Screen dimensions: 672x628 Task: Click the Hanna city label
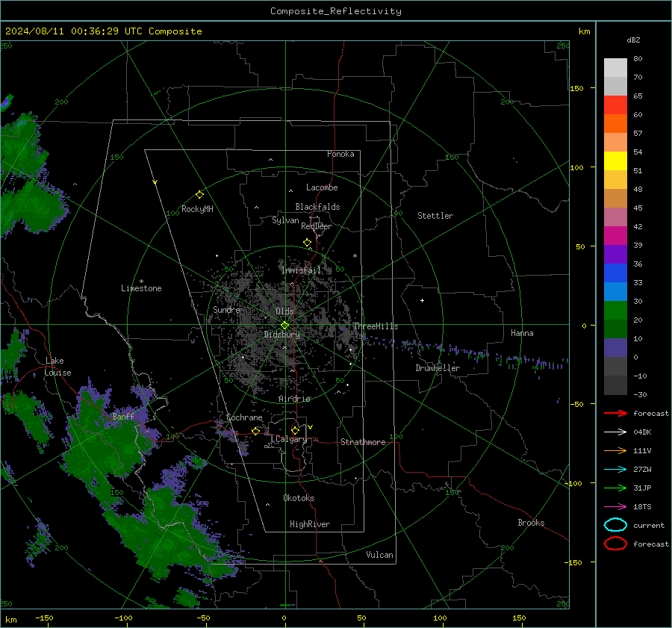point(522,333)
